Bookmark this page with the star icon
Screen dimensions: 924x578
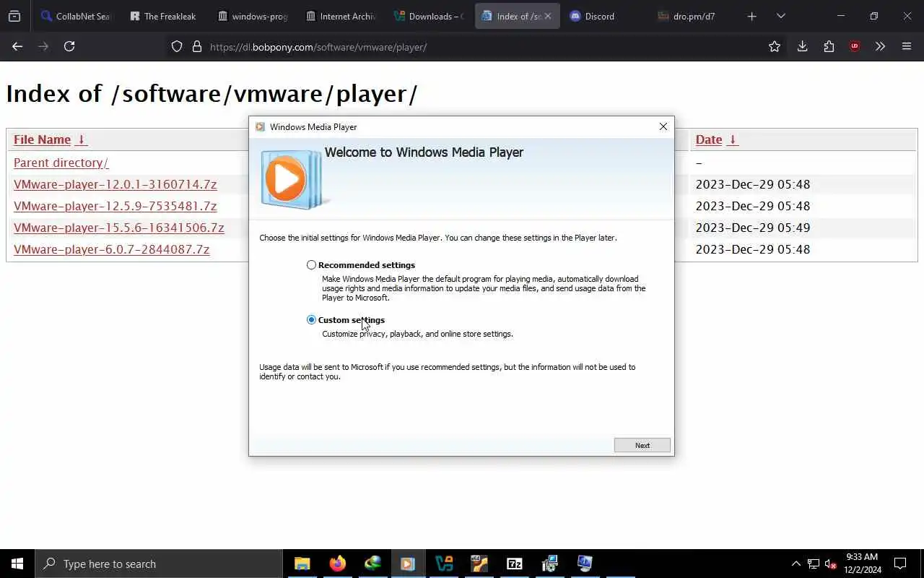click(775, 46)
